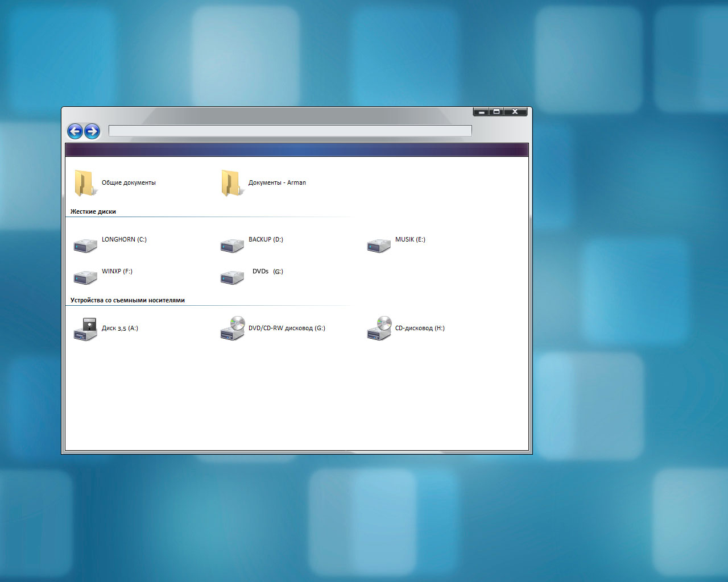Maximize the explorer window
This screenshot has width=728, height=582.
[497, 112]
